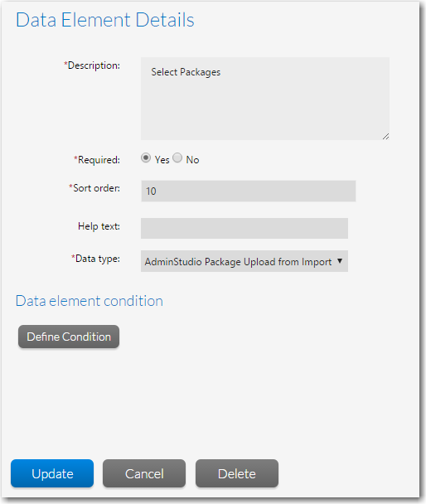Click the Description field label

tap(92, 65)
